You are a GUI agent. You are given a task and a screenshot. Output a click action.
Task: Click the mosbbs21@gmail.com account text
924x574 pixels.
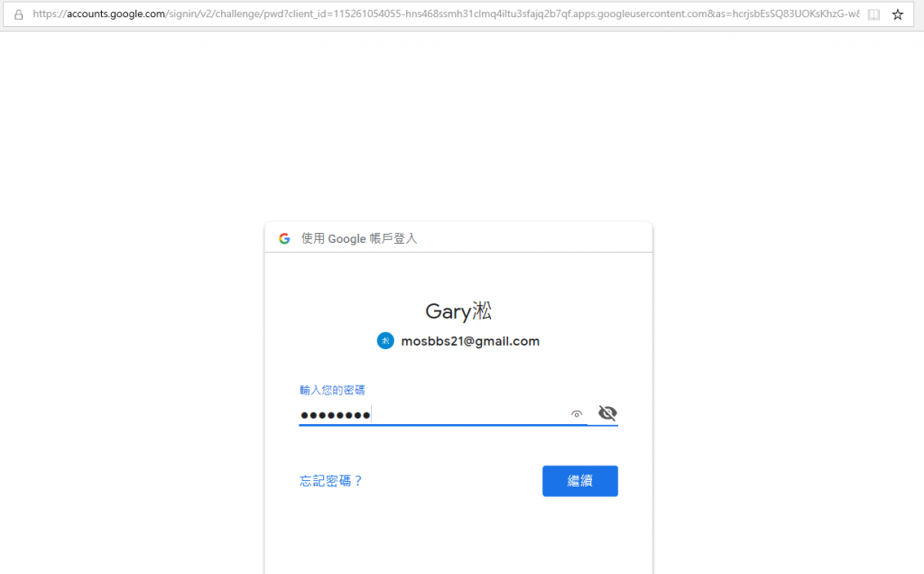(x=470, y=341)
